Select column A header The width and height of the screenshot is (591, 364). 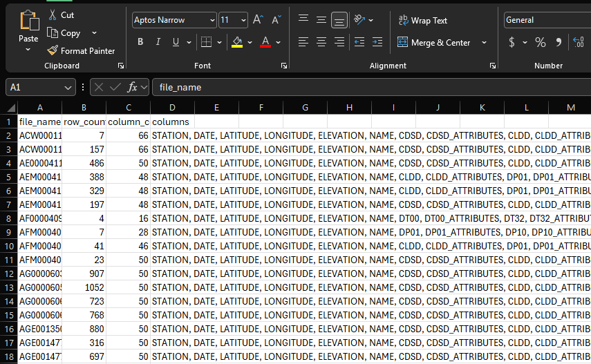pyautogui.click(x=40, y=108)
